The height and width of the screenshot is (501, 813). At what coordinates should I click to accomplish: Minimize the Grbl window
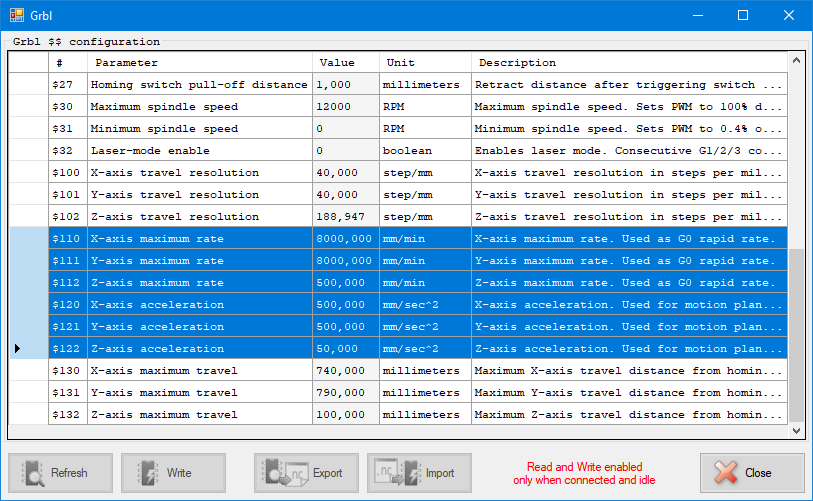point(698,15)
